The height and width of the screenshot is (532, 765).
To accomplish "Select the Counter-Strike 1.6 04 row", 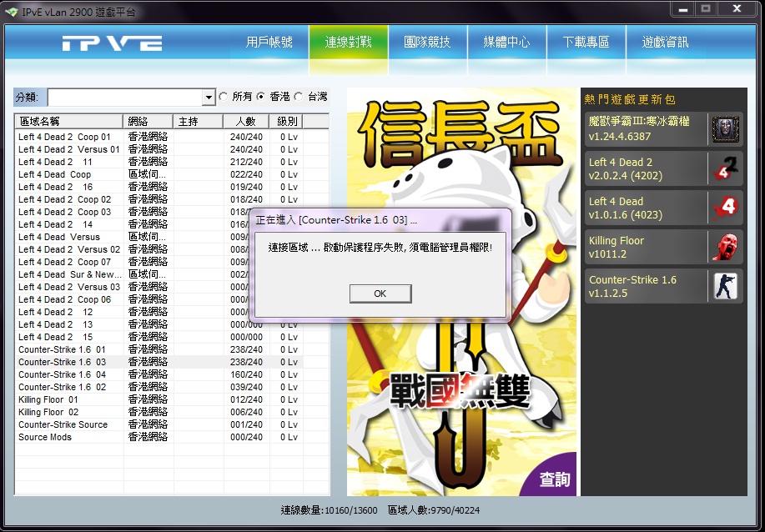I will [x=159, y=374].
